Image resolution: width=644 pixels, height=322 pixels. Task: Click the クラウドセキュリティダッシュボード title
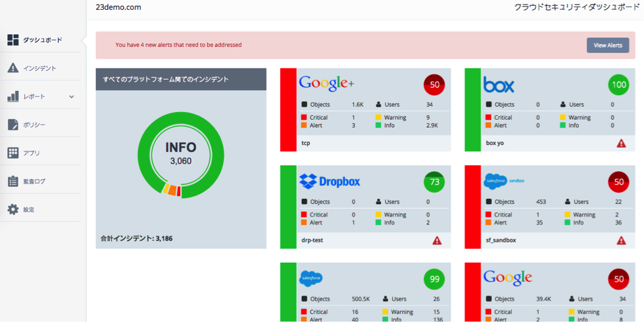[577, 7]
